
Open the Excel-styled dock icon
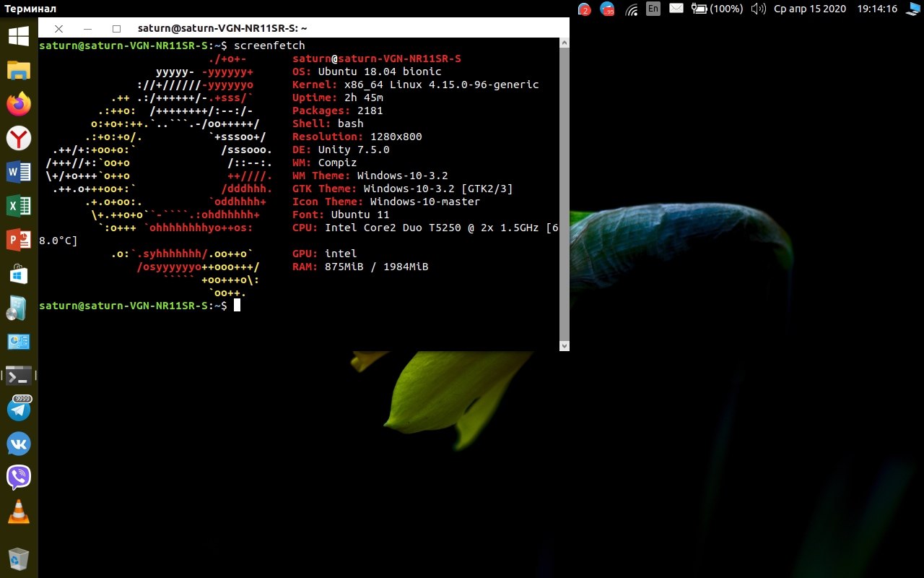(19, 206)
